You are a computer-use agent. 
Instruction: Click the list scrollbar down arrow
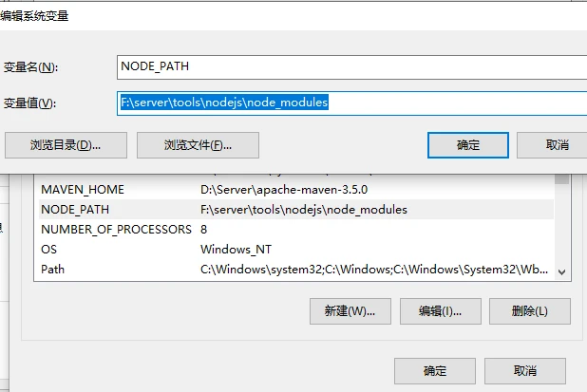[x=561, y=271]
